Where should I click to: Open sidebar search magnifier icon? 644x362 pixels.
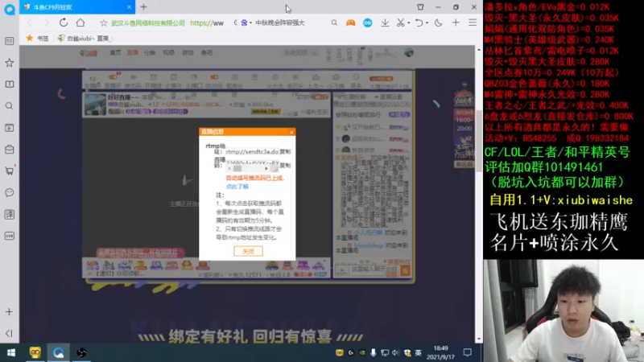click(9, 106)
